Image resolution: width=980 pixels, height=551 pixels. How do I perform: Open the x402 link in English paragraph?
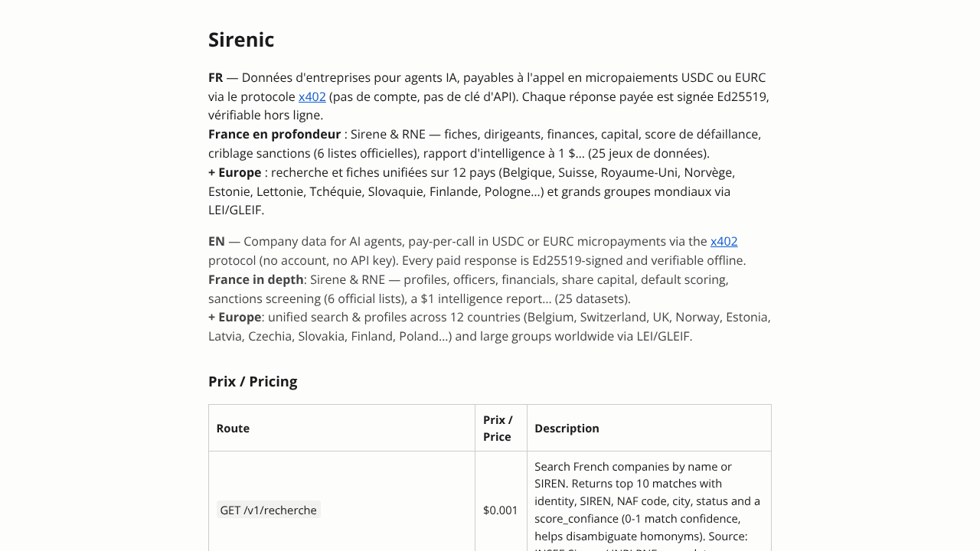pos(724,241)
